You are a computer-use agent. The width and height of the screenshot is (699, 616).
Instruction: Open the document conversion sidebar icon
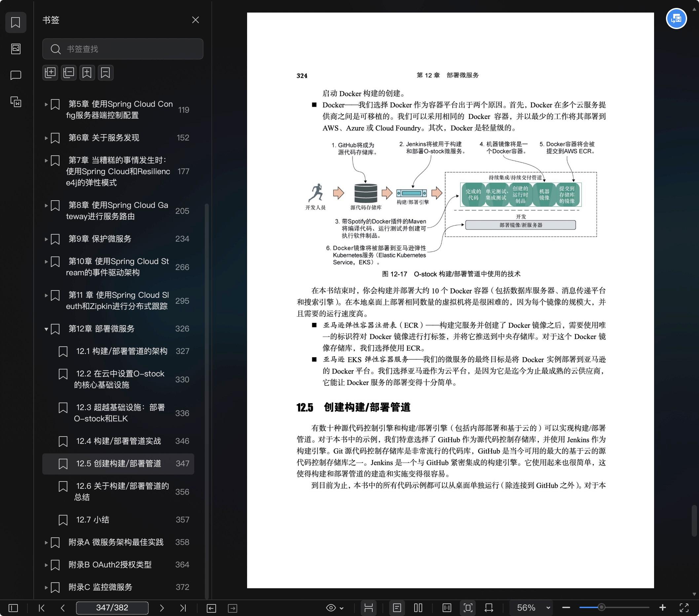16,102
